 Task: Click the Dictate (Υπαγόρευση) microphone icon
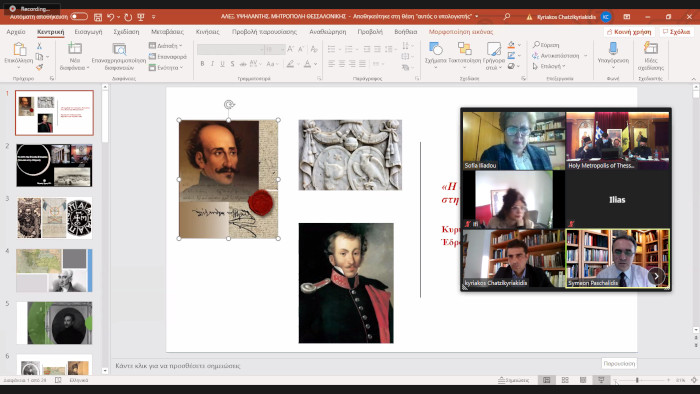tap(613, 48)
